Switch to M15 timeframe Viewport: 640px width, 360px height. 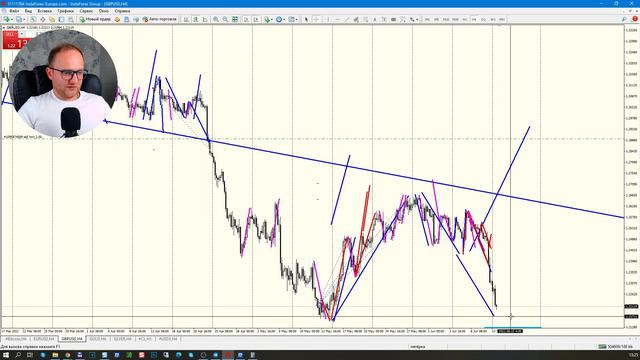click(446, 19)
